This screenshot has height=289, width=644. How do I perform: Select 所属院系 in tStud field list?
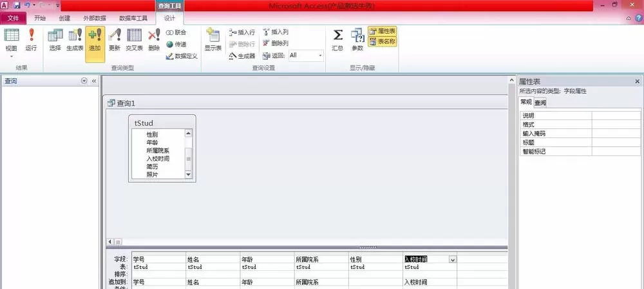coord(158,151)
